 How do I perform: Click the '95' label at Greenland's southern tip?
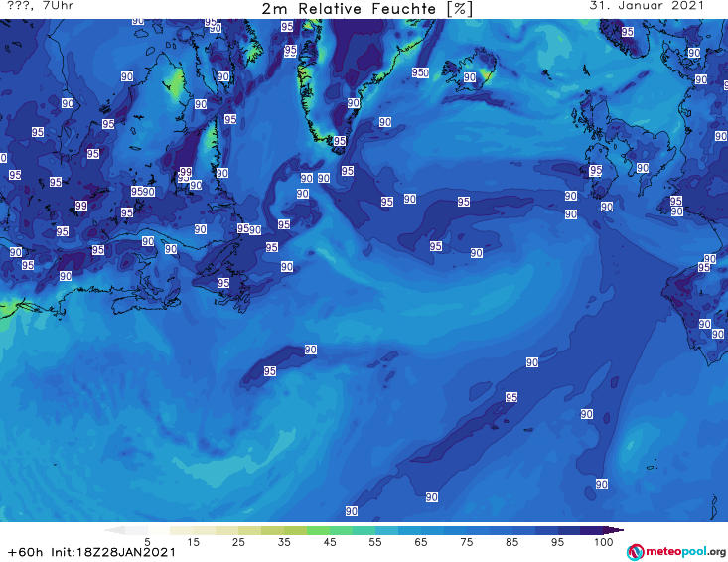[x=340, y=141]
